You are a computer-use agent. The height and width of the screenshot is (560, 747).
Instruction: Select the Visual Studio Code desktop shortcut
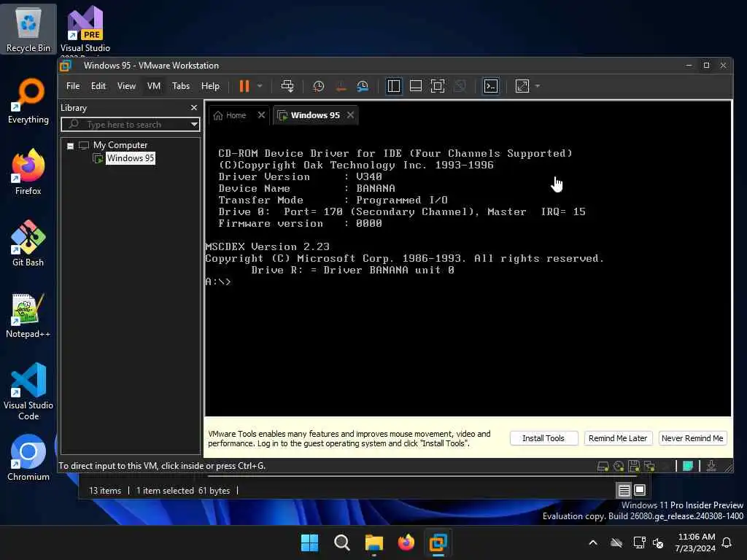28,392
